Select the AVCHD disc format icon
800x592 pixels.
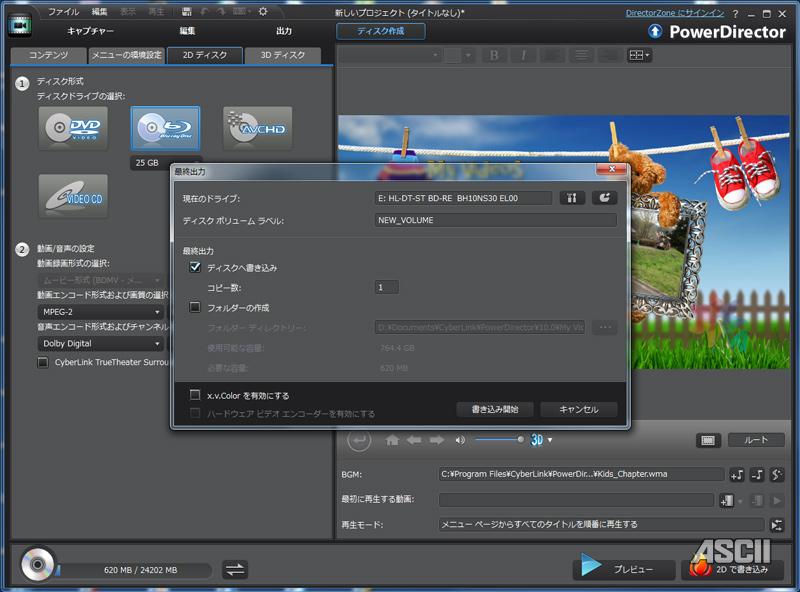tap(257, 128)
